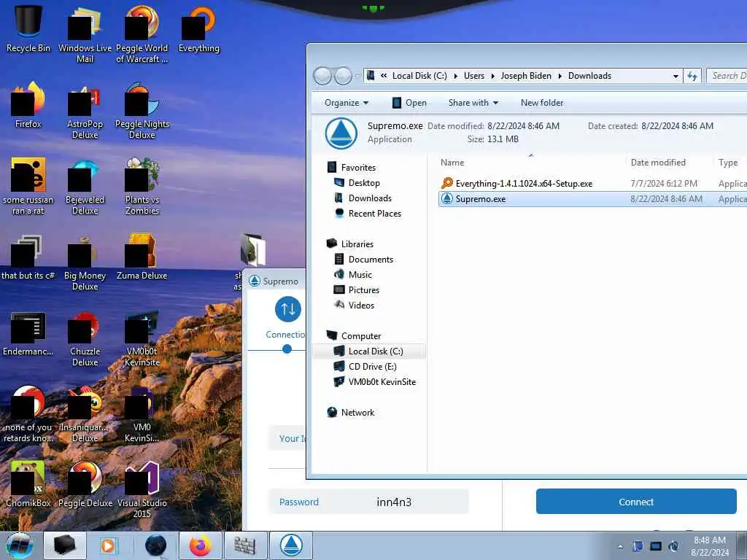Viewport: 747px width, 560px height.
Task: Click New folder in Explorer toolbar
Action: tap(542, 102)
